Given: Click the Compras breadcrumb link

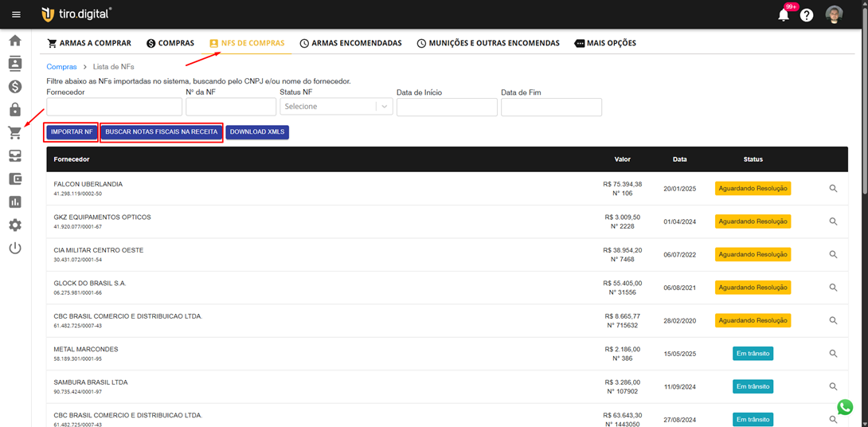Looking at the screenshot, I should coord(61,67).
